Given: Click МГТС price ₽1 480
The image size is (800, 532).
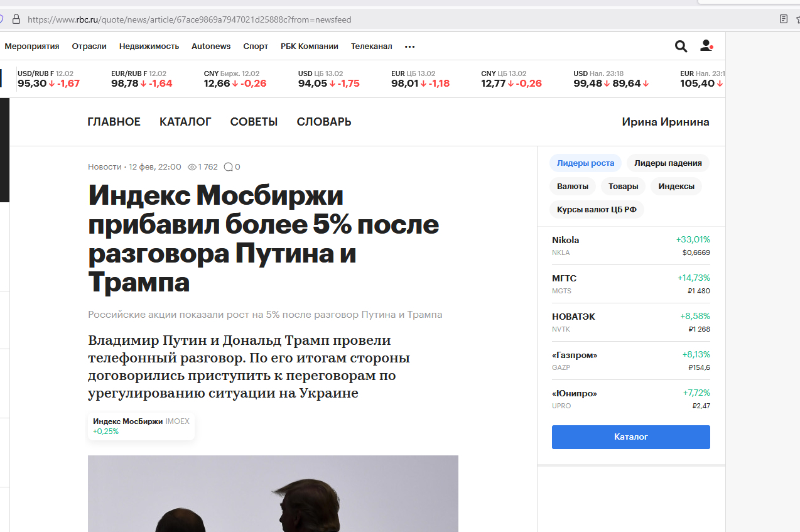Looking at the screenshot, I should coord(699,291).
